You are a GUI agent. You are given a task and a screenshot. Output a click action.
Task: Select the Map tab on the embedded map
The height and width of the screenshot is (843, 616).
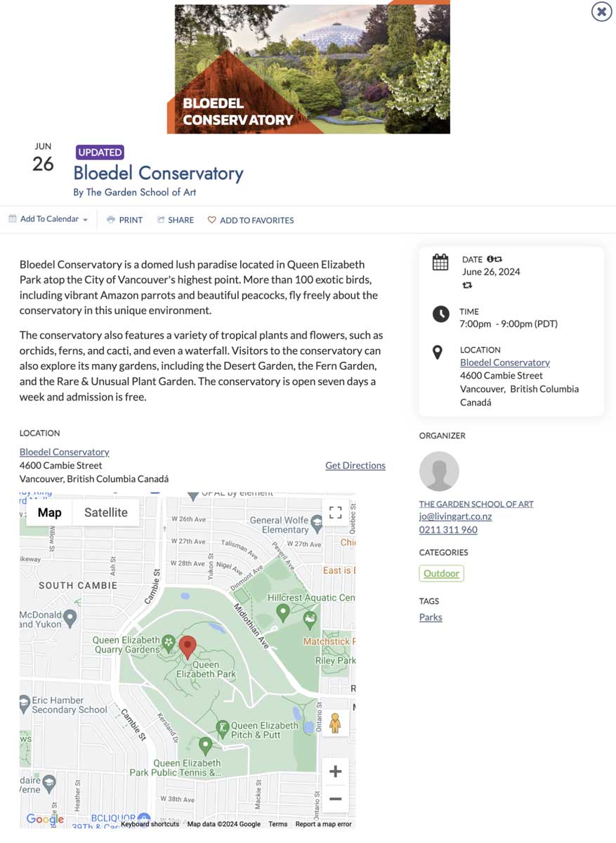point(49,512)
